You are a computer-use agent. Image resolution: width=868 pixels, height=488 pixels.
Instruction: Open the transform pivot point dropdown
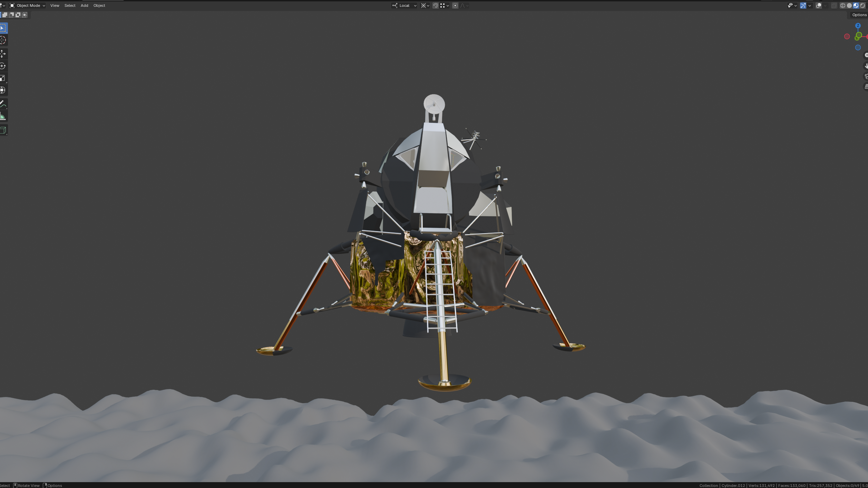pos(425,6)
